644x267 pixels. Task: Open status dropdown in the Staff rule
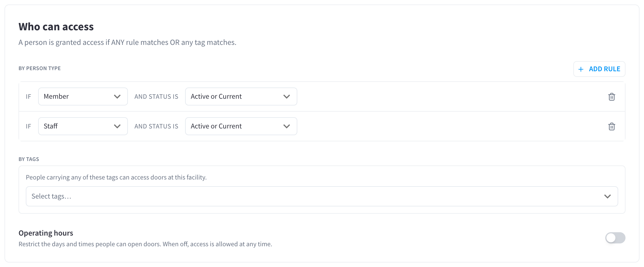(x=241, y=126)
